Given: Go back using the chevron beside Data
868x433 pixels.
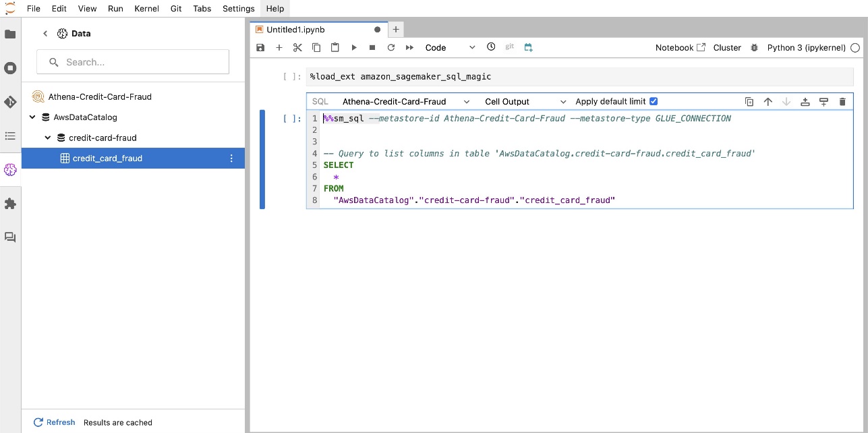Looking at the screenshot, I should tap(45, 34).
